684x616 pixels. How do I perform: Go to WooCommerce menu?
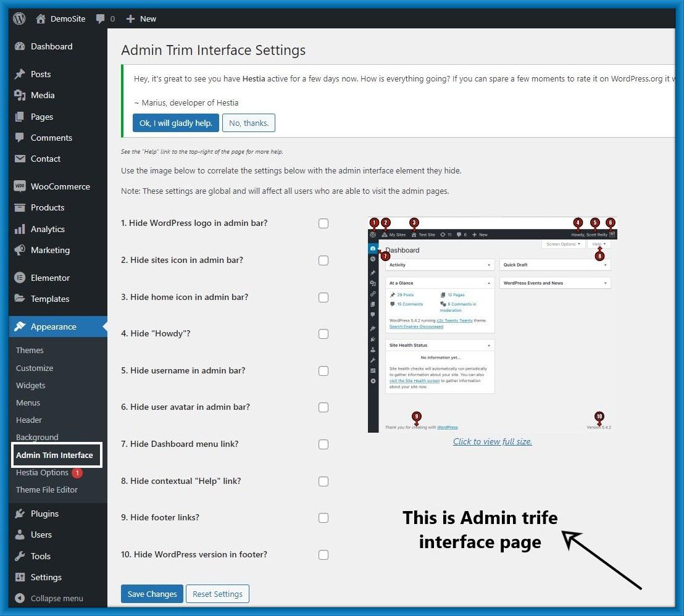coord(57,186)
